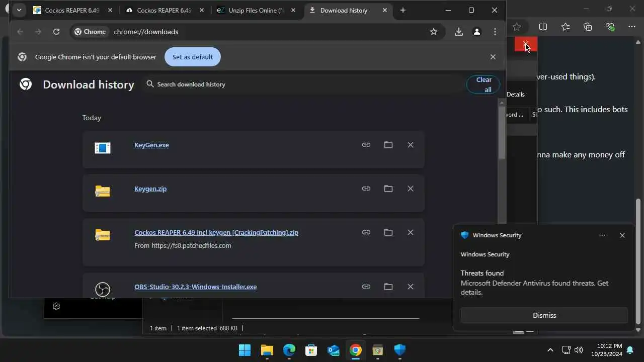This screenshot has width=644, height=362.
Task: Open the Chrome profile icon
Action: pos(477,32)
